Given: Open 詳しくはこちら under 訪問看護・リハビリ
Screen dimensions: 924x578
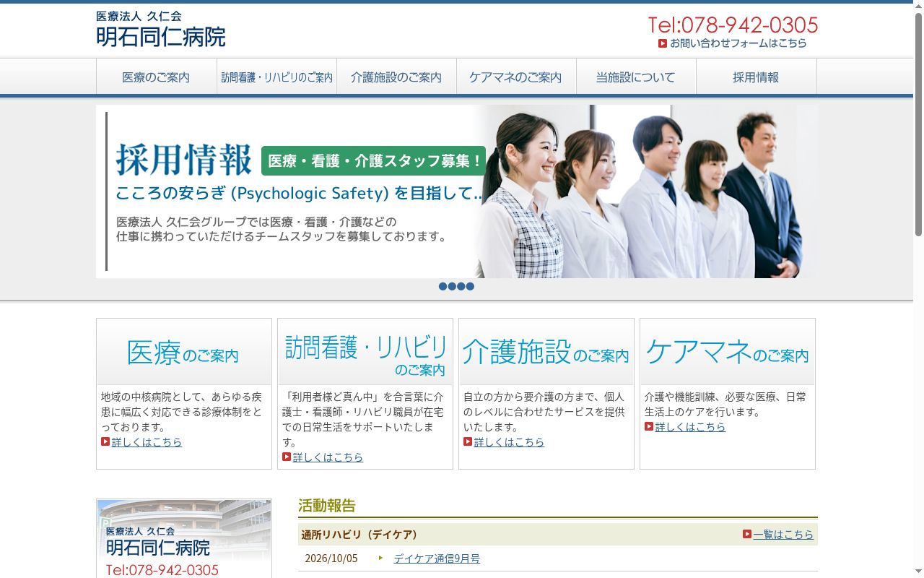Looking at the screenshot, I should tap(328, 457).
